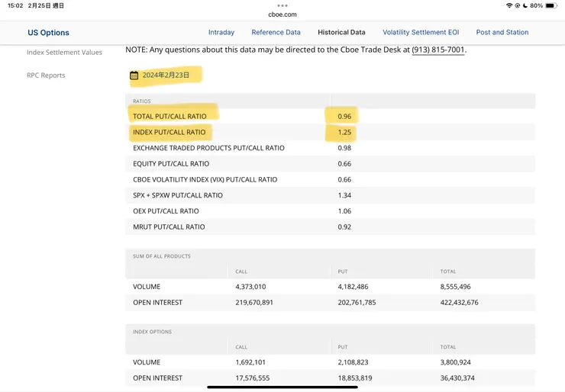Open the Reference Data menu
Screen dimensions: 565x392
click(276, 33)
